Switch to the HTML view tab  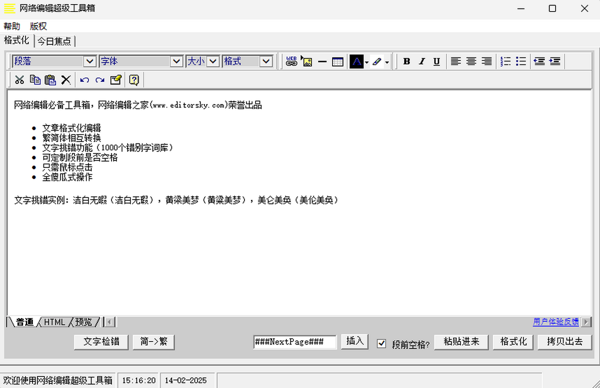pyautogui.click(x=54, y=322)
